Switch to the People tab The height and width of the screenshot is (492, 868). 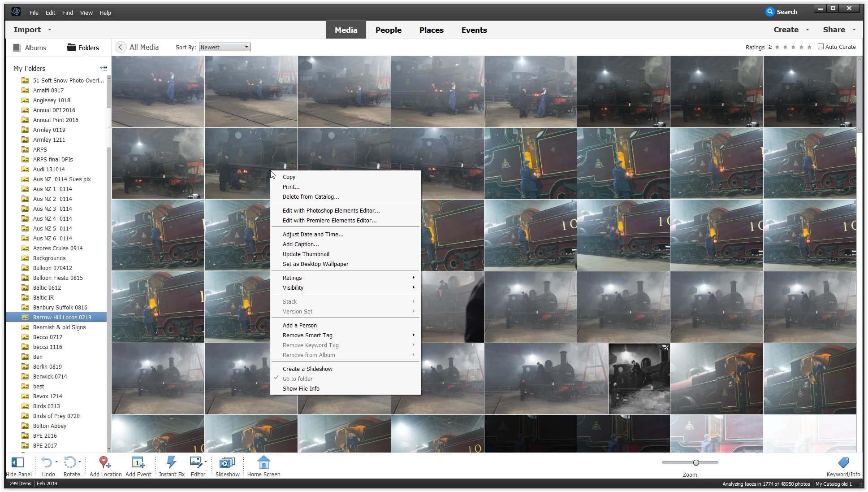388,30
